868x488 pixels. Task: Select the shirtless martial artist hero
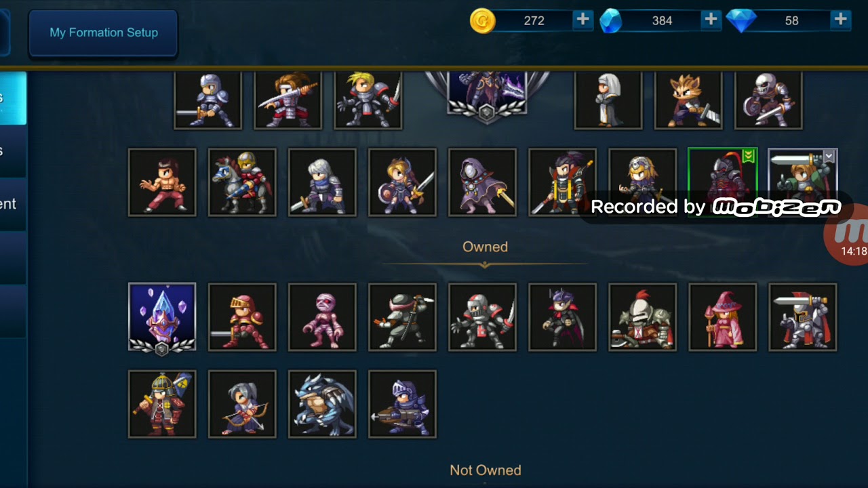[162, 182]
